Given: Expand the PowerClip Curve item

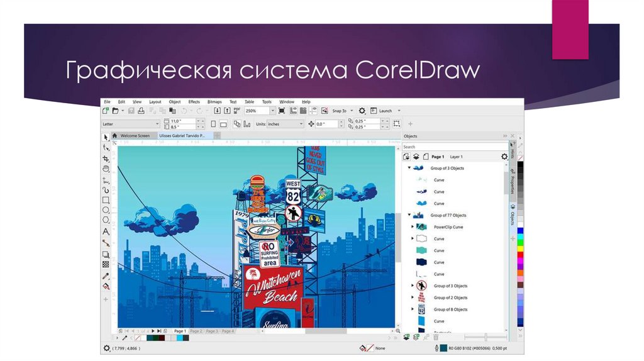Looking at the screenshot, I should [x=413, y=226].
